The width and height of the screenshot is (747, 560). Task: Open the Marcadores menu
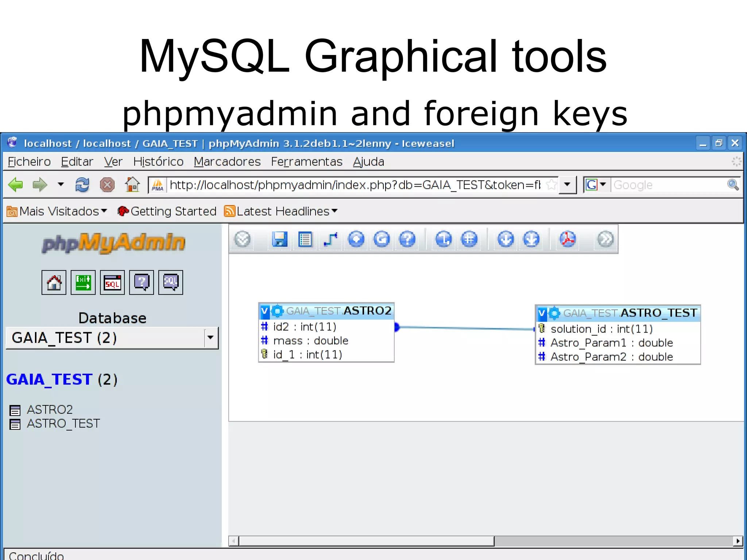pos(227,162)
